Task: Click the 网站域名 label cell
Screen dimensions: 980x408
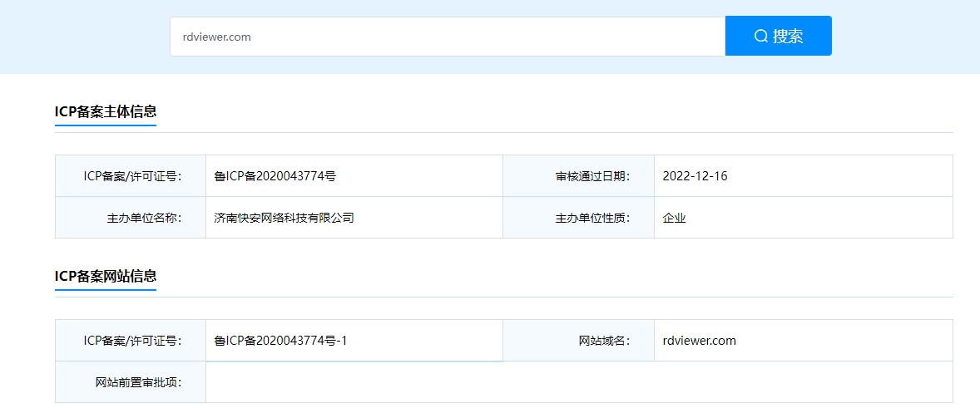Action: pyautogui.click(x=579, y=341)
